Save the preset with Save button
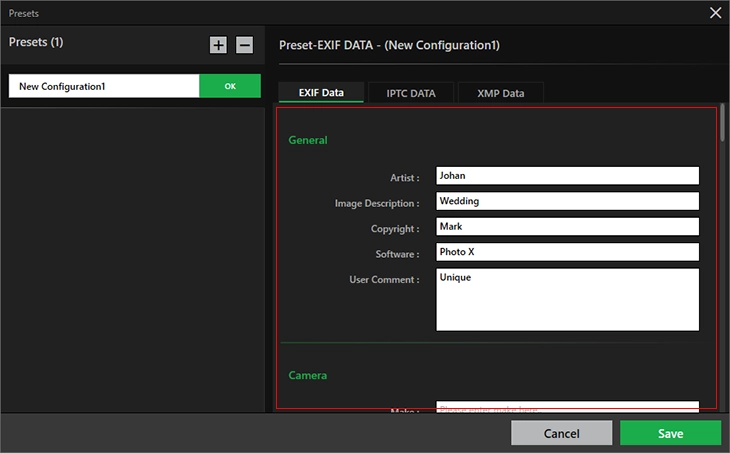 tap(670, 433)
